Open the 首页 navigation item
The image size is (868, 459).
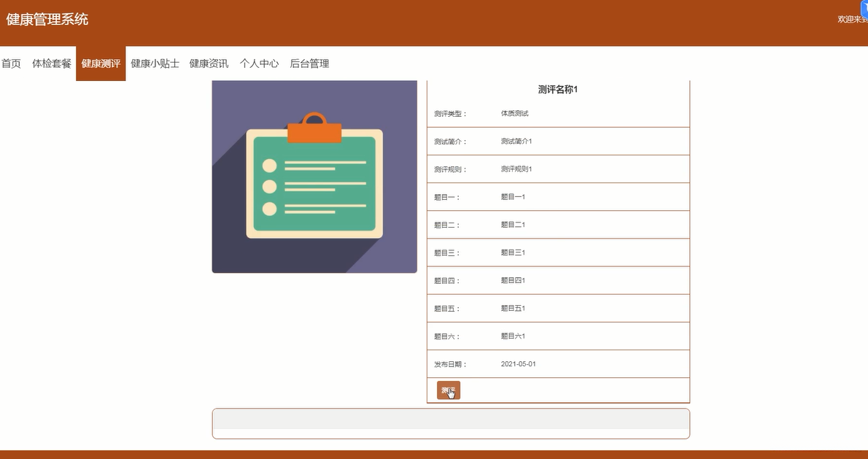pyautogui.click(x=10, y=63)
